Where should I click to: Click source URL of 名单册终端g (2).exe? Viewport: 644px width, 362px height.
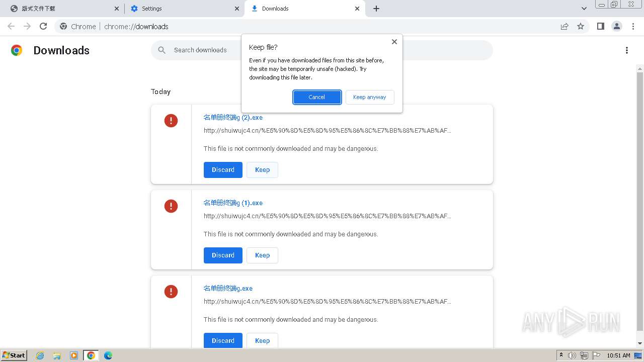pos(328,131)
